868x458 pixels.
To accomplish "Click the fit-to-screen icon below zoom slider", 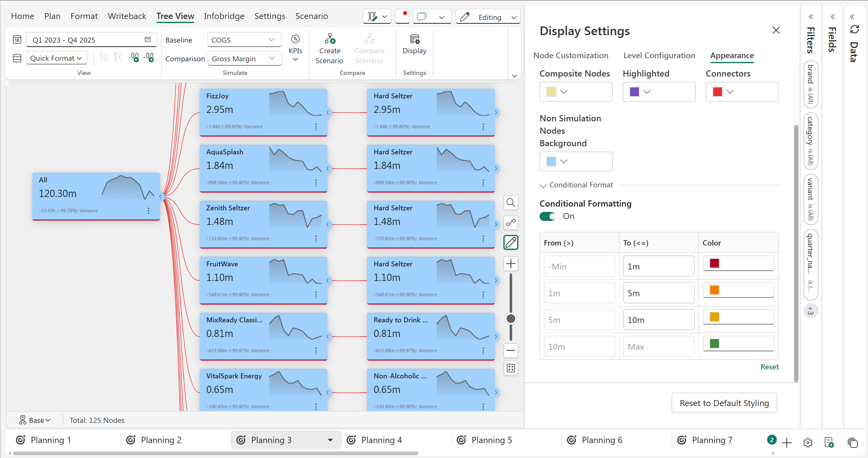I will tap(511, 368).
